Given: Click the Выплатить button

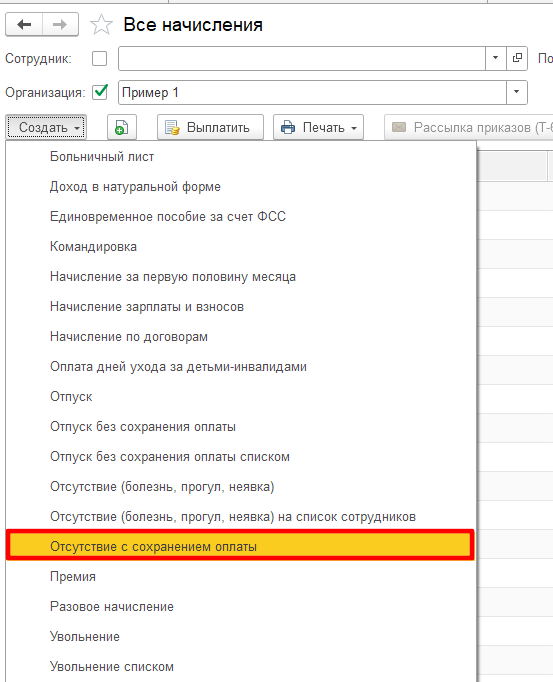Looking at the screenshot, I should click(x=210, y=127).
